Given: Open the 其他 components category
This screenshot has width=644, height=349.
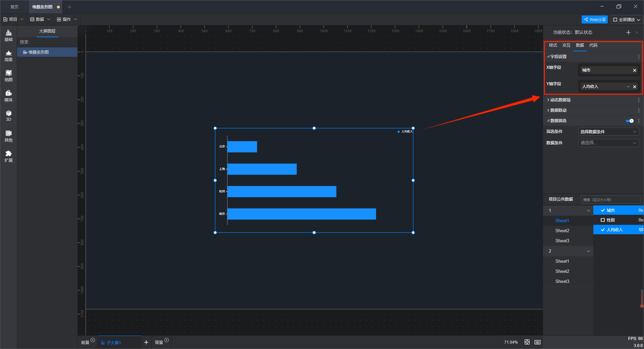Looking at the screenshot, I should click(x=8, y=136).
